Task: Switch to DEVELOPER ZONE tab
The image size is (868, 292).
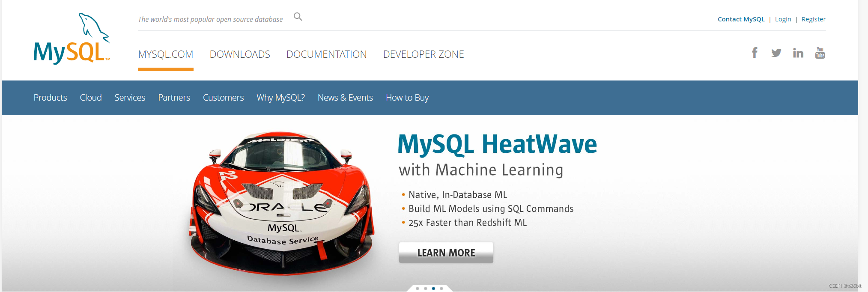Action: pyautogui.click(x=424, y=54)
